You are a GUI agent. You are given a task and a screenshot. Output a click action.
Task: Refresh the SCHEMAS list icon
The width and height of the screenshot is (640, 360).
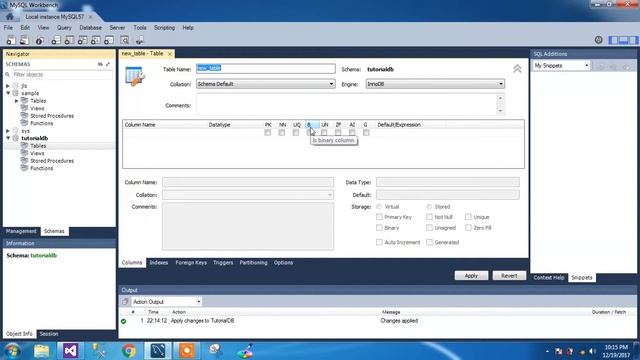(x=100, y=64)
